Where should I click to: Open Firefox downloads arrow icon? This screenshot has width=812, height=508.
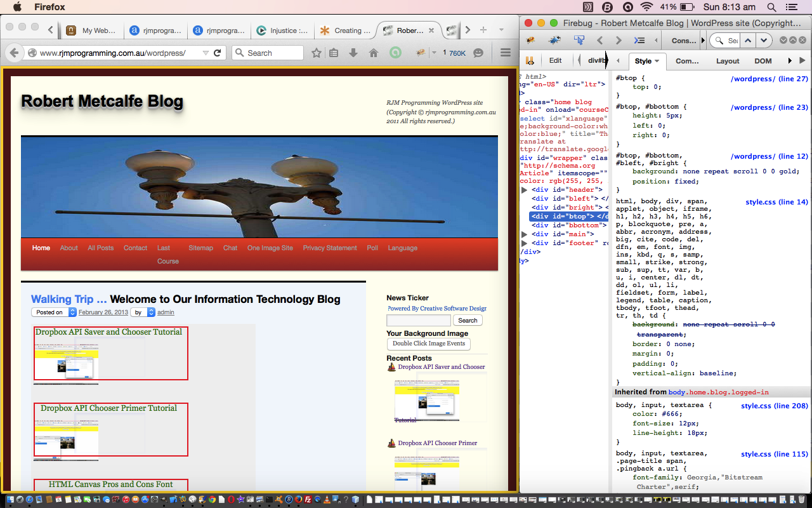click(x=353, y=53)
